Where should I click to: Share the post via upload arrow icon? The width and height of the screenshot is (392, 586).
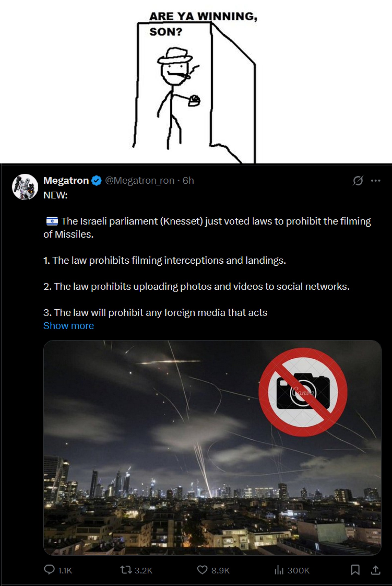point(376,570)
